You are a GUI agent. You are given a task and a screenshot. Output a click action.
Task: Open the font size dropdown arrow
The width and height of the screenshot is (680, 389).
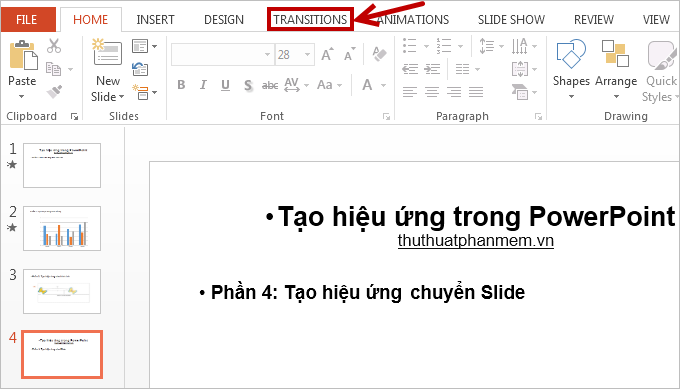pyautogui.click(x=307, y=55)
